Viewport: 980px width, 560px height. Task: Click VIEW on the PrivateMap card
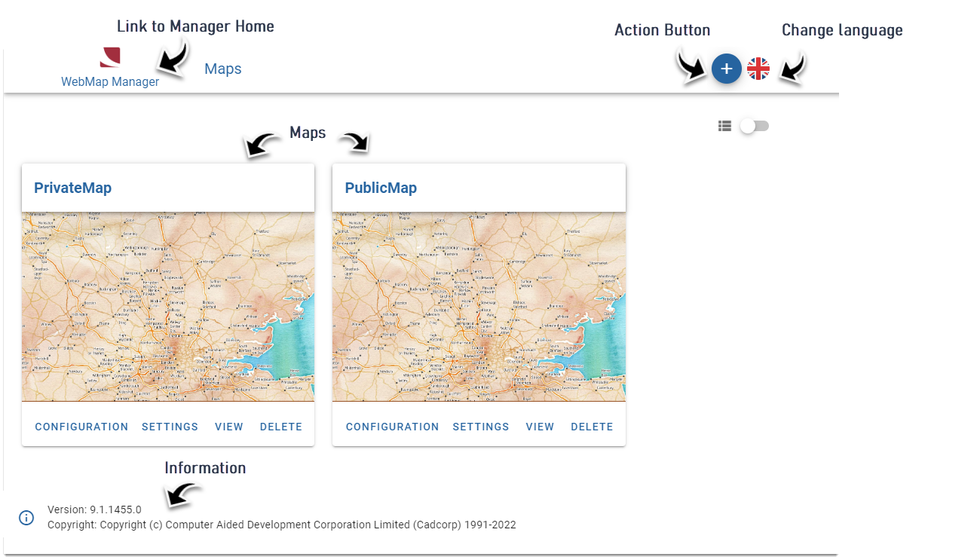click(x=228, y=427)
